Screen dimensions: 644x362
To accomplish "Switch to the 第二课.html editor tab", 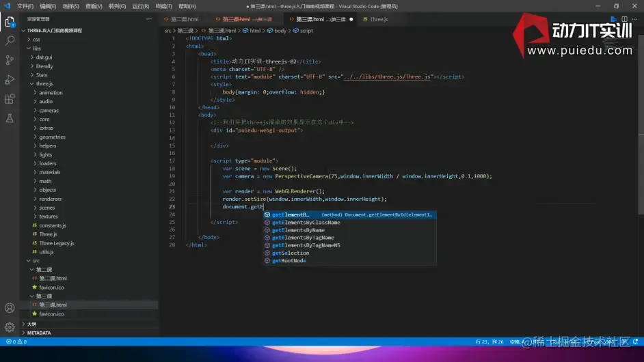I will (x=185, y=19).
